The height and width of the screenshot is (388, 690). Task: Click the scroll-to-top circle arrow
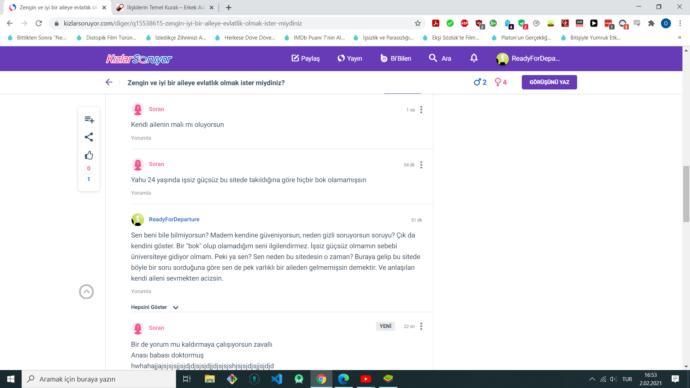point(86,292)
